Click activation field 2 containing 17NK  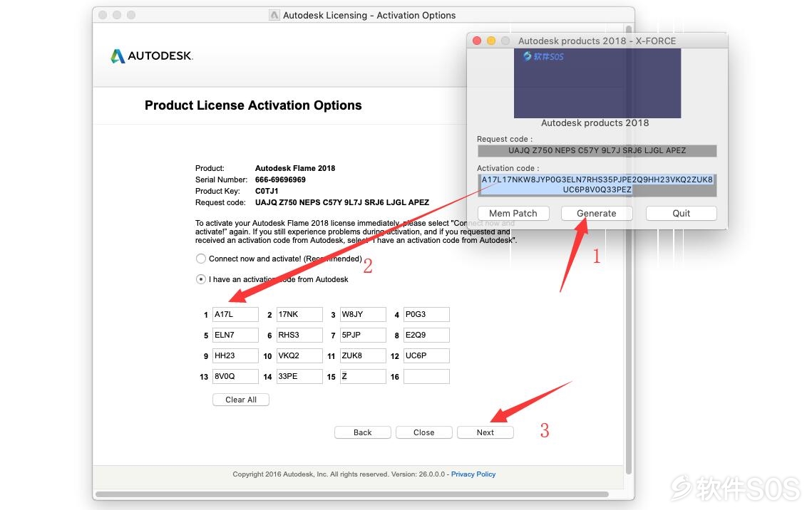coord(299,315)
